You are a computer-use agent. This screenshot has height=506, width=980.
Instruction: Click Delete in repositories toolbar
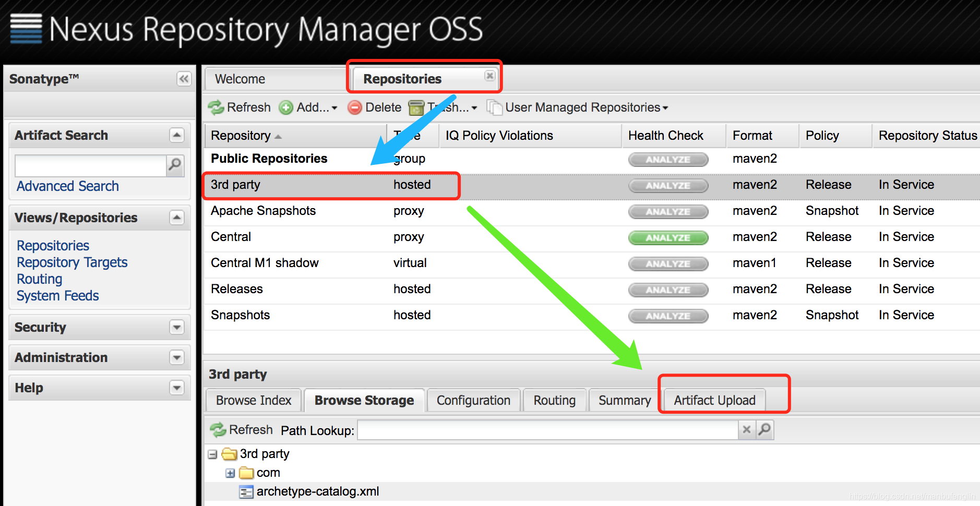375,107
